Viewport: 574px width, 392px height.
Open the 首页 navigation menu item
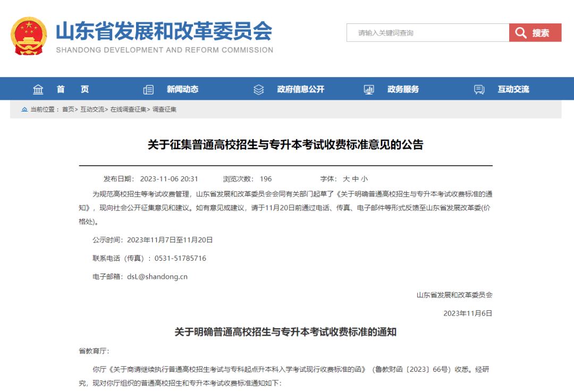point(72,89)
